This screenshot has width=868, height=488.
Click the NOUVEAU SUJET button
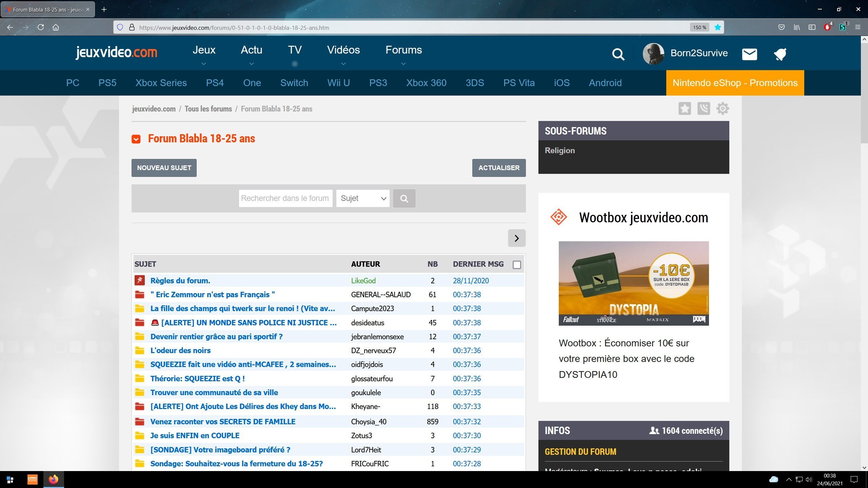pos(164,168)
